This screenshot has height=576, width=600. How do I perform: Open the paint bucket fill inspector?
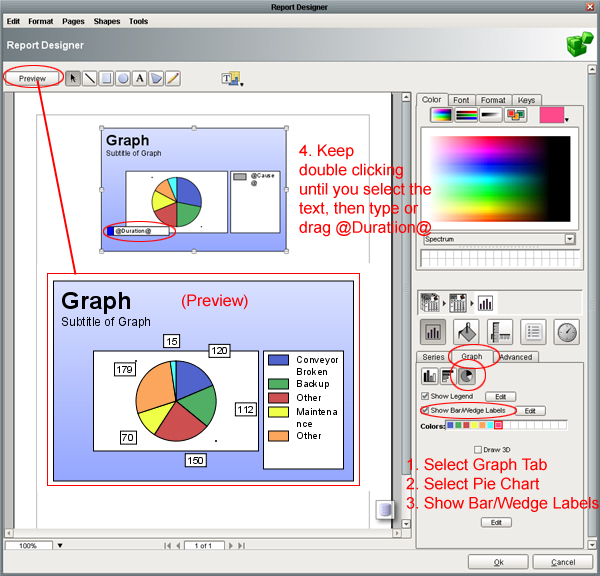point(466,332)
